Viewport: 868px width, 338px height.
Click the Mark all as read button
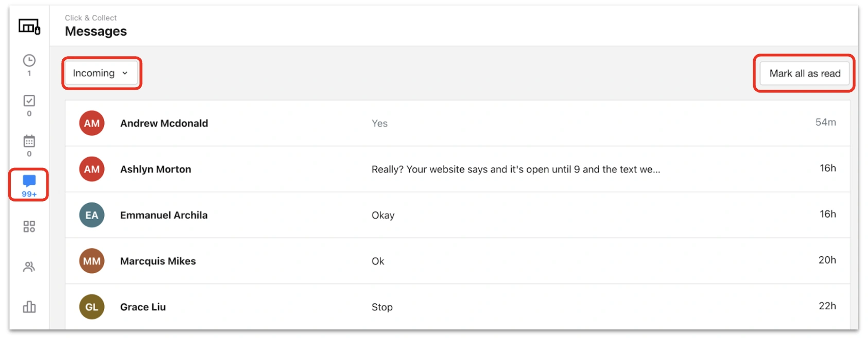click(x=805, y=74)
